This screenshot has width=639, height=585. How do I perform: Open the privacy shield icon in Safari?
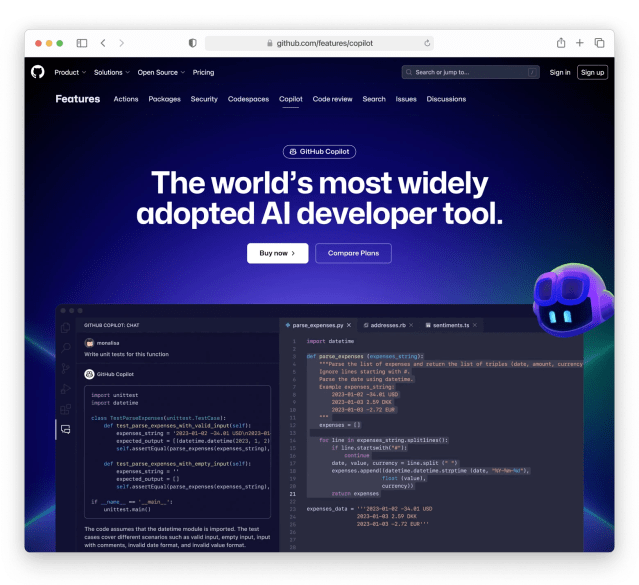tap(193, 43)
